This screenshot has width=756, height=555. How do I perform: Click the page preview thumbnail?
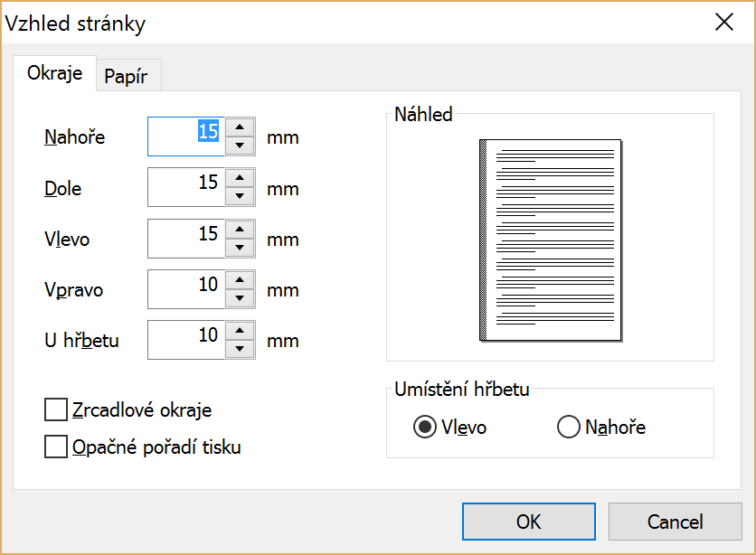pos(551,240)
